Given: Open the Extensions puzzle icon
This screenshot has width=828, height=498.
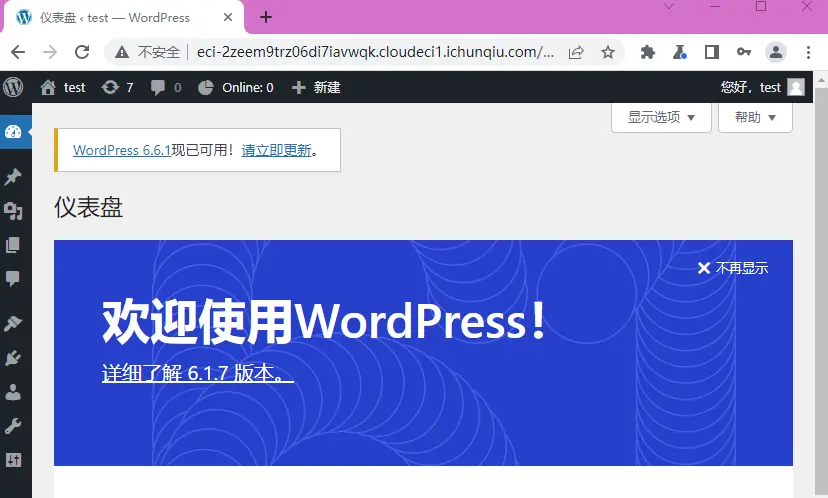Looking at the screenshot, I should point(647,52).
